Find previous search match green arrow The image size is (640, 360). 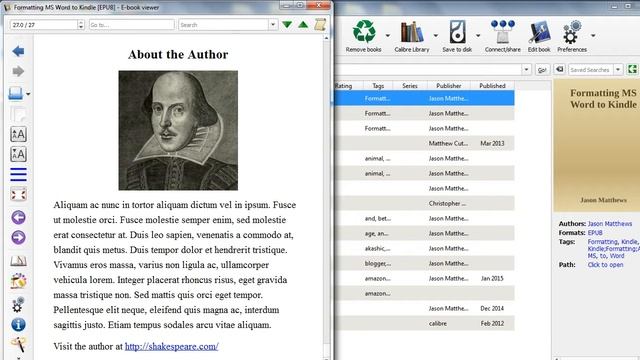(x=303, y=25)
